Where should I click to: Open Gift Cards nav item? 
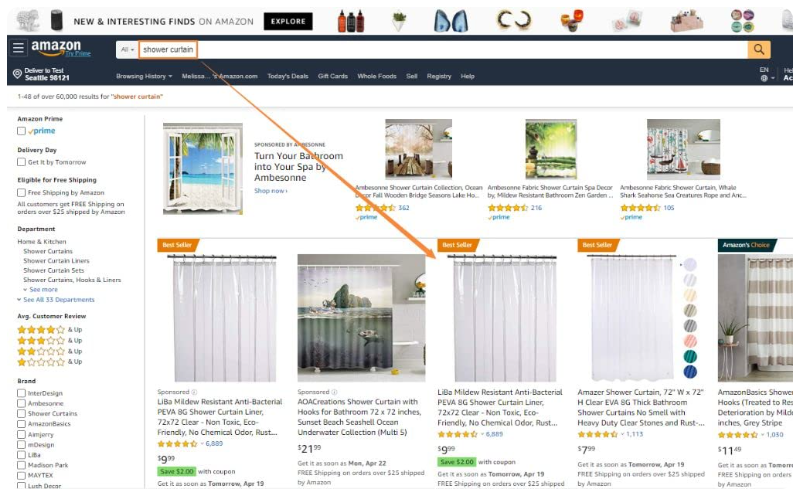pyautogui.click(x=333, y=76)
